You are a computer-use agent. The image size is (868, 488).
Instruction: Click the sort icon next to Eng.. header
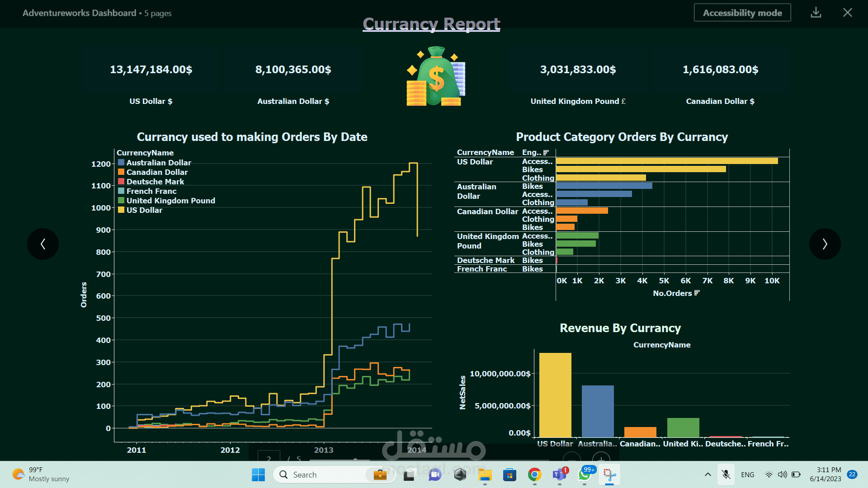pyautogui.click(x=546, y=153)
